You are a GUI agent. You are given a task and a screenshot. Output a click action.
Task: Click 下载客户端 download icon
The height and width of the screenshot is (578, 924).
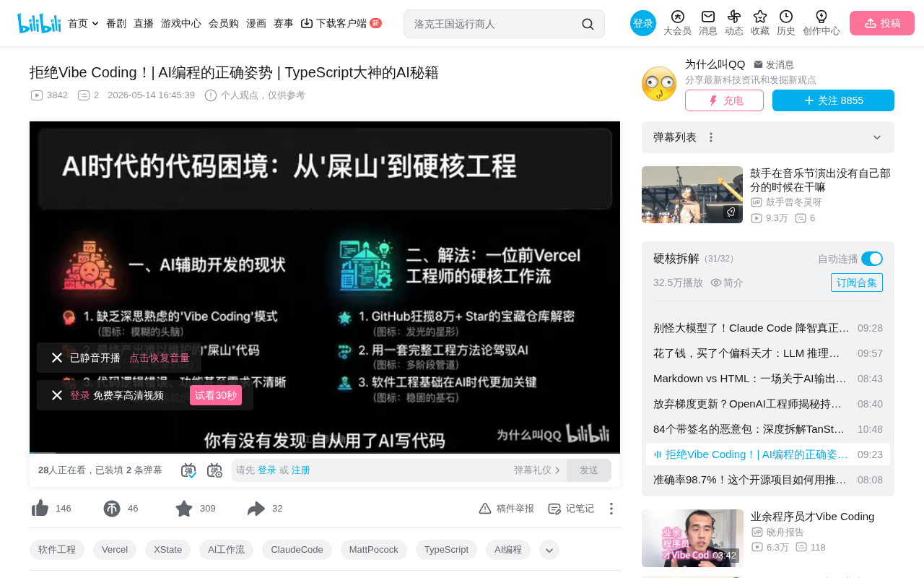pyautogui.click(x=307, y=23)
